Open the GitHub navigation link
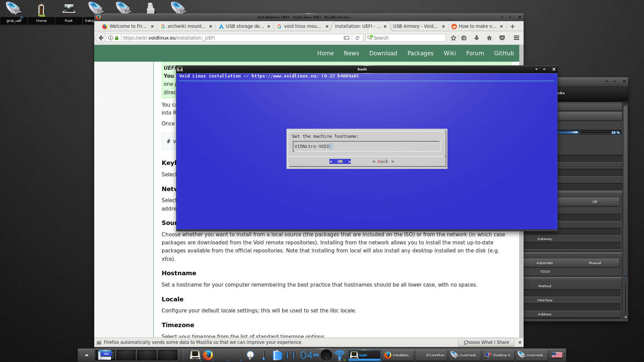The height and width of the screenshot is (362, 644). [504, 53]
